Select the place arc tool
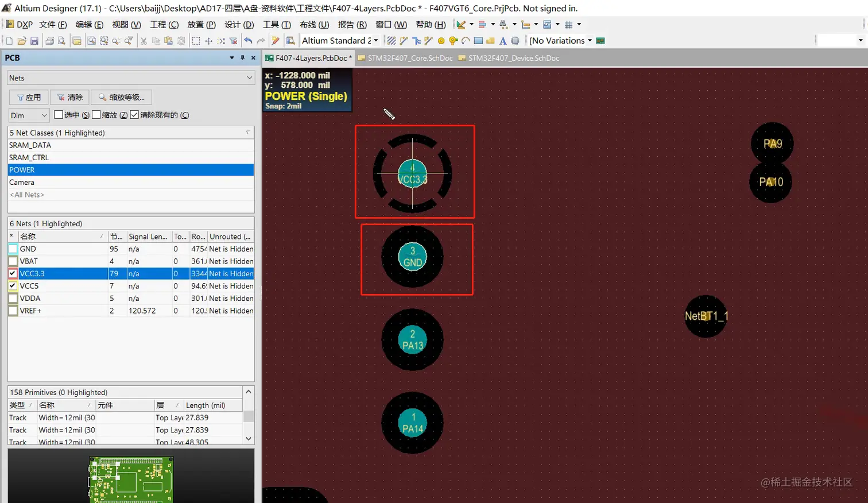This screenshot has width=868, height=503. (466, 41)
